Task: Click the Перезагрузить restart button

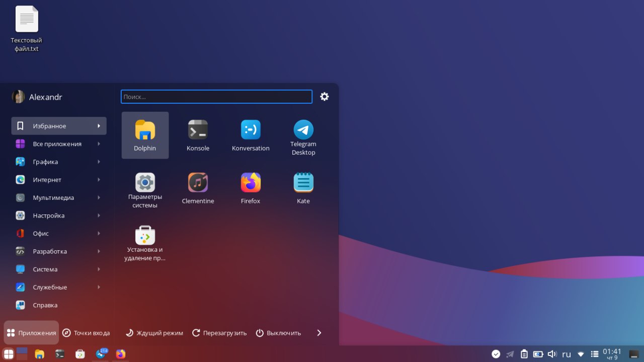Action: pyautogui.click(x=219, y=333)
